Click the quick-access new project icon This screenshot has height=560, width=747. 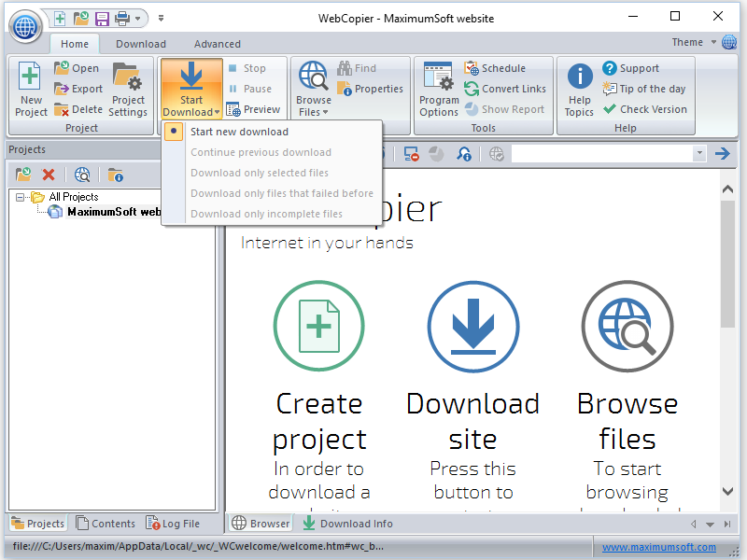coord(60,19)
